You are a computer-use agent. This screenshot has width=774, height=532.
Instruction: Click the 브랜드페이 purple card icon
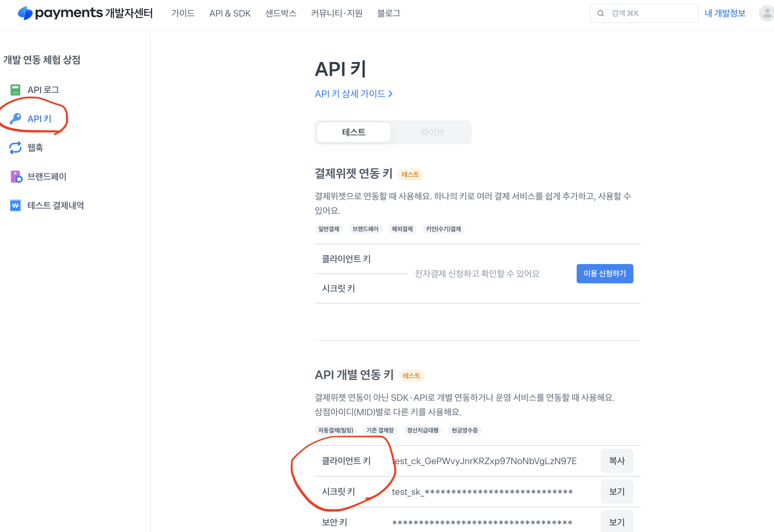pos(16,177)
